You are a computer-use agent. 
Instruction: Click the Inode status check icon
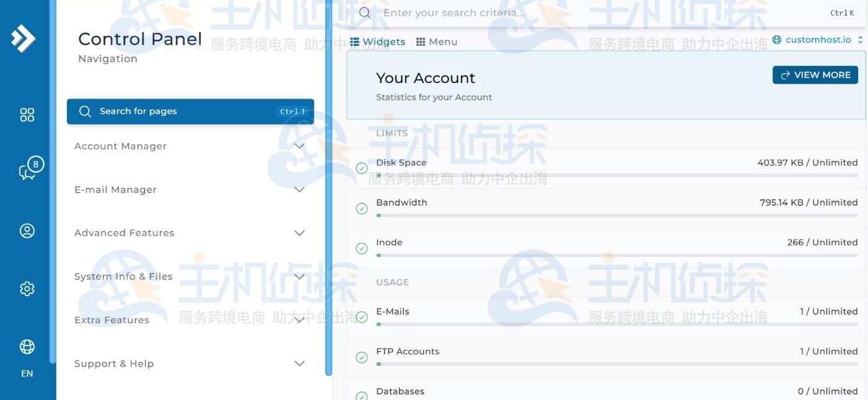[362, 248]
